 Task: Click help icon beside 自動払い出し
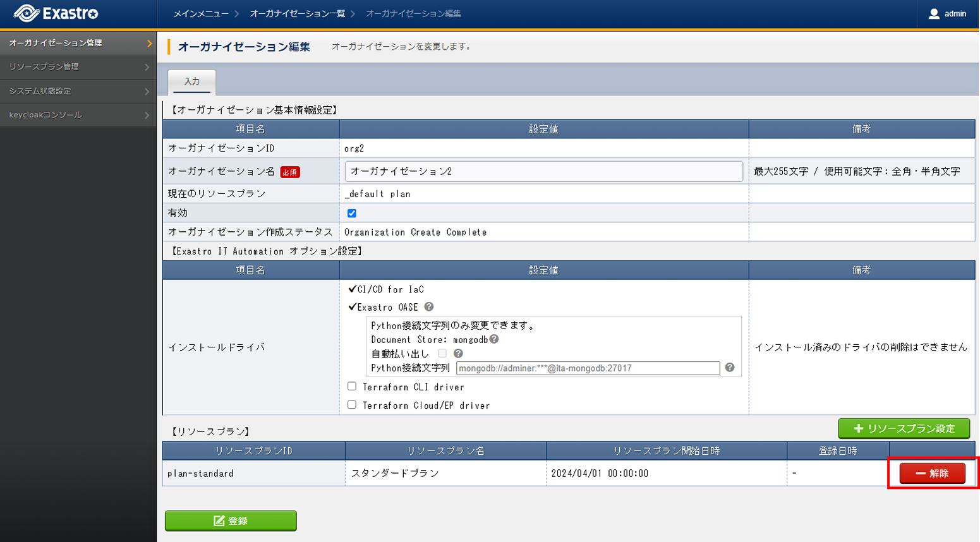[458, 354]
